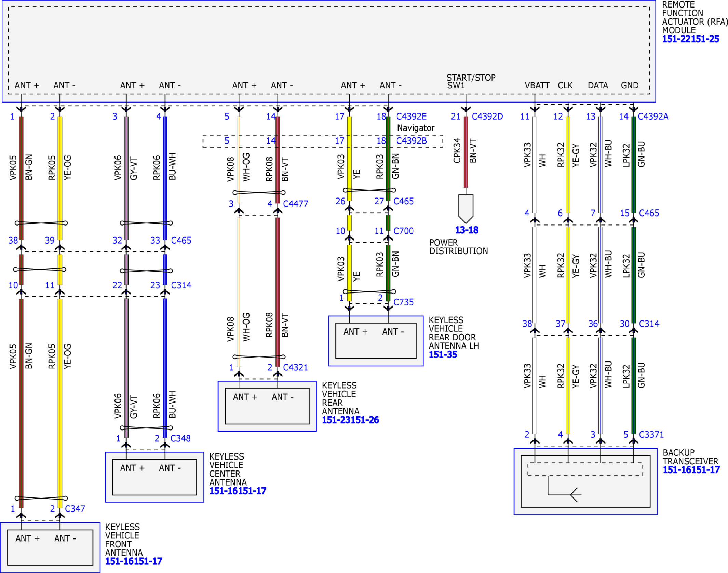728x573 pixels.
Task: Click the START/STOP SW1 pin label
Action: [471, 82]
